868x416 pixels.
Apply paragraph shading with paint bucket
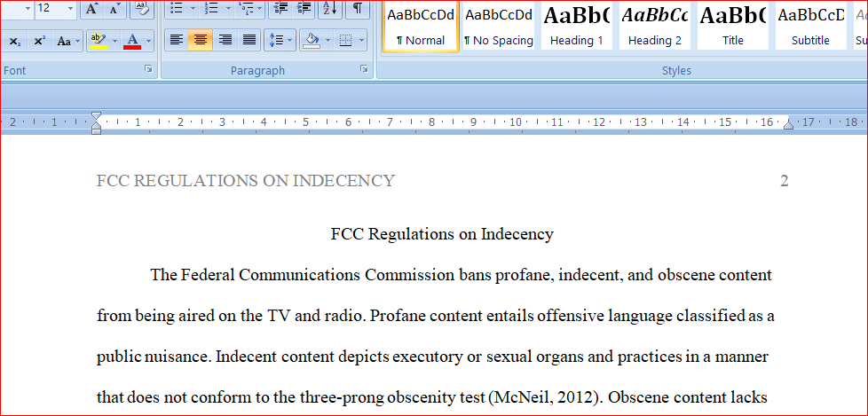312,40
